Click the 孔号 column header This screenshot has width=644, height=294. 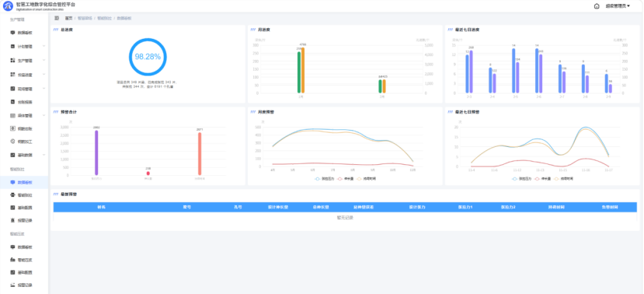(x=238, y=207)
